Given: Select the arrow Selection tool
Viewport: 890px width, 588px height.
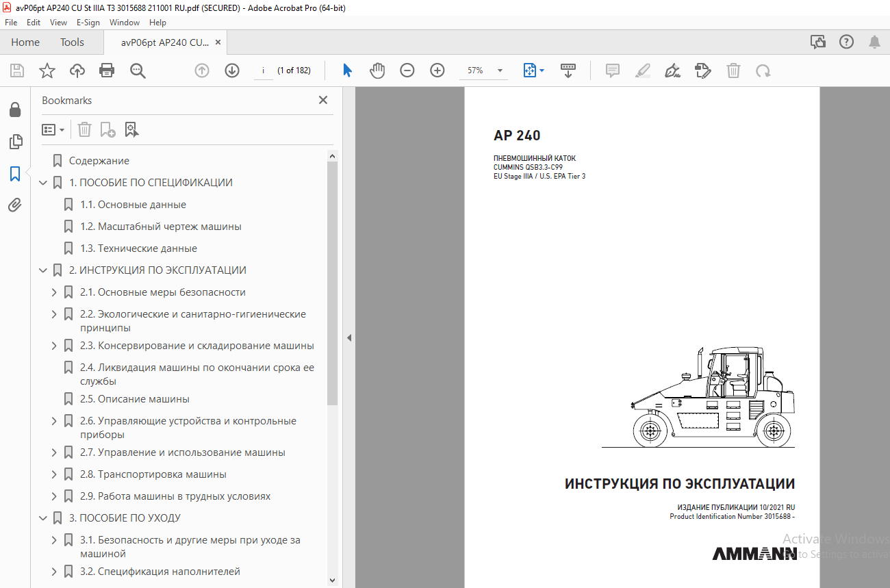Looking at the screenshot, I should point(347,71).
